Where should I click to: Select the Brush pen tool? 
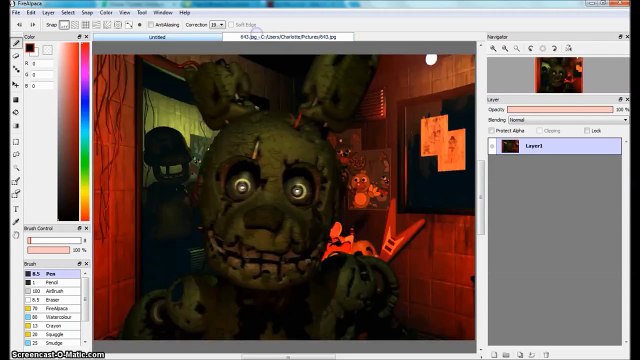[x=16, y=43]
